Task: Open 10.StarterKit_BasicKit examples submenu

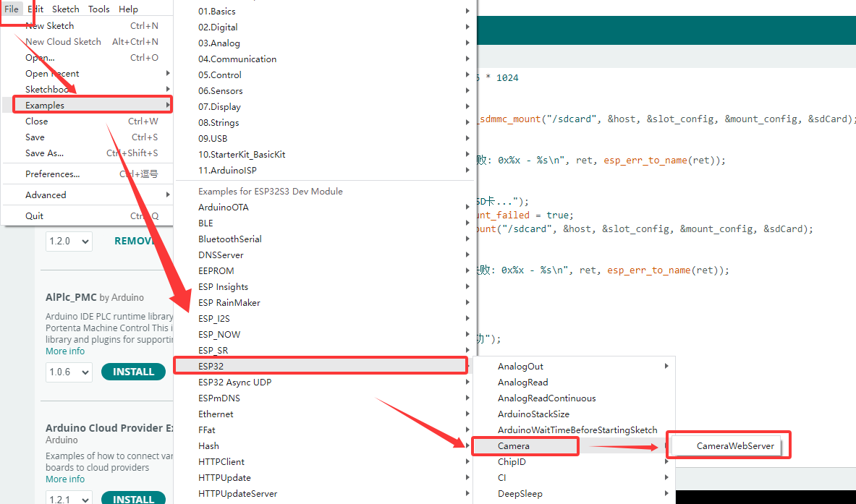Action: coord(326,154)
